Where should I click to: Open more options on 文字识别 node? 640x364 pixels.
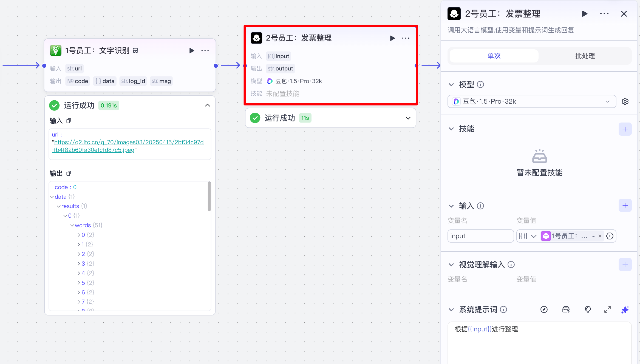coord(205,51)
